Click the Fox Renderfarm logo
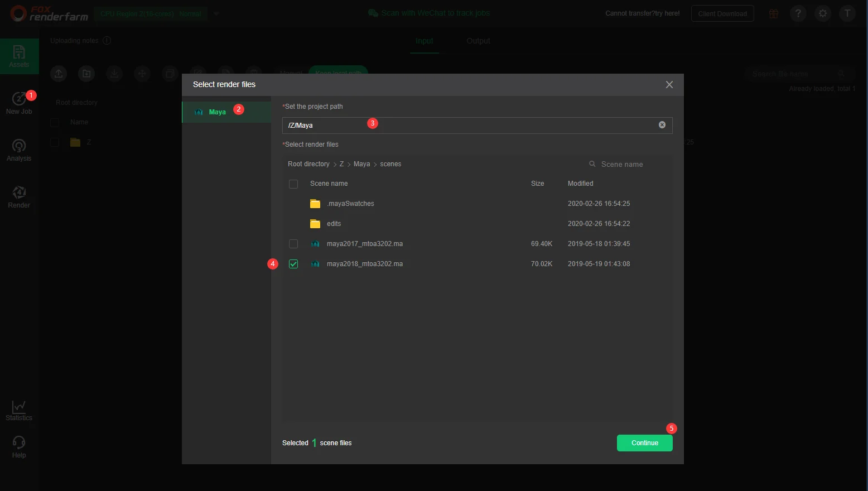The image size is (868, 491). pos(49,13)
